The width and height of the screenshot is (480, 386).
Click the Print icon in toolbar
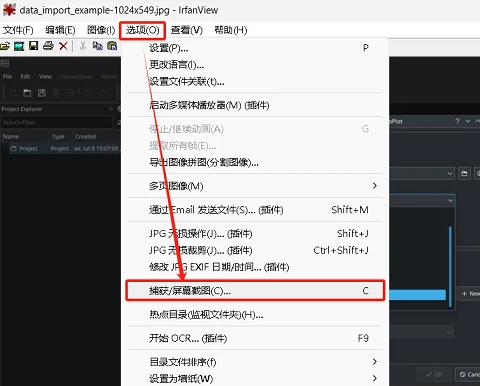pos(48,46)
